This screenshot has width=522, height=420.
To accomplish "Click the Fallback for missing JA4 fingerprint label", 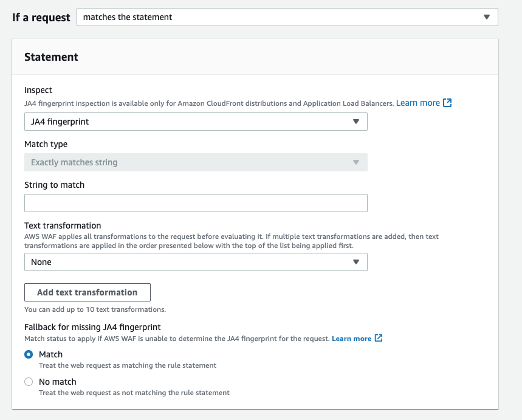I will 92,327.
